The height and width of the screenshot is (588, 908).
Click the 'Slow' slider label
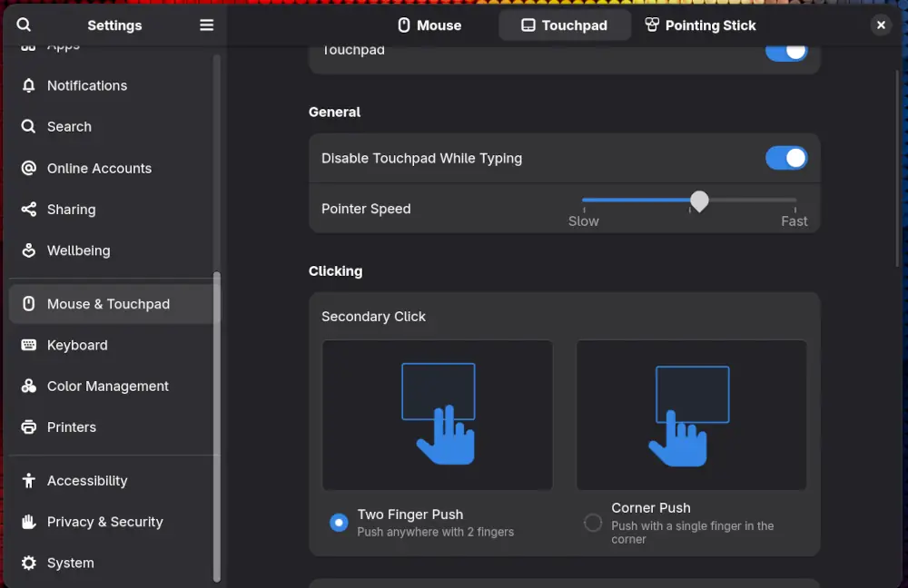[583, 221]
